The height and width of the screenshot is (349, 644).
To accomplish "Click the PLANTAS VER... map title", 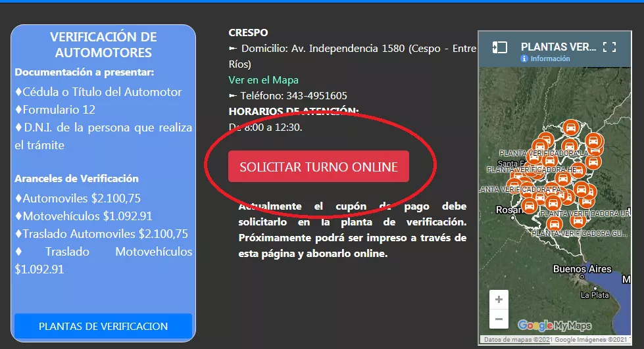I will click(x=558, y=47).
